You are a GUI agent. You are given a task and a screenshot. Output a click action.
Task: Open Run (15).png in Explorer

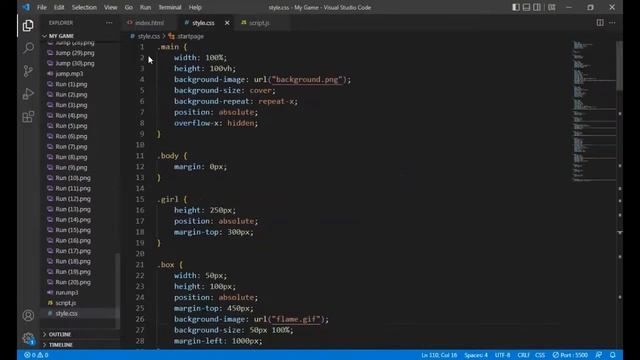tap(73, 230)
